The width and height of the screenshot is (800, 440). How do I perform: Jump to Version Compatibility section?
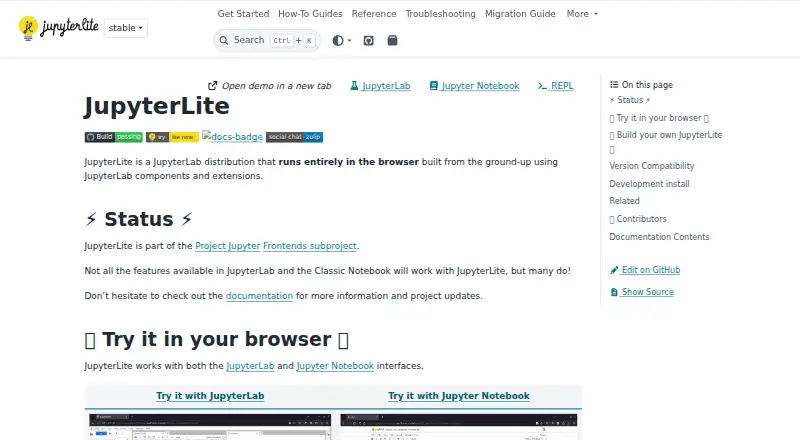point(652,166)
